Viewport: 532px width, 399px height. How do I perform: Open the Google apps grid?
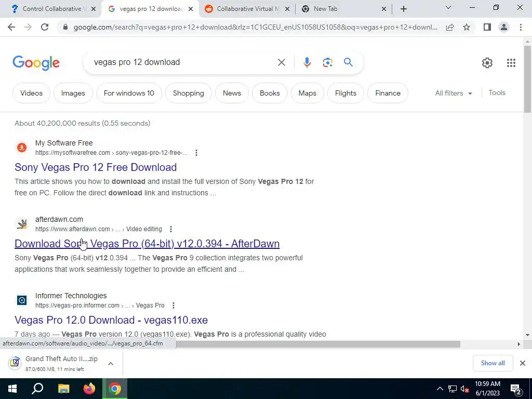[511, 63]
